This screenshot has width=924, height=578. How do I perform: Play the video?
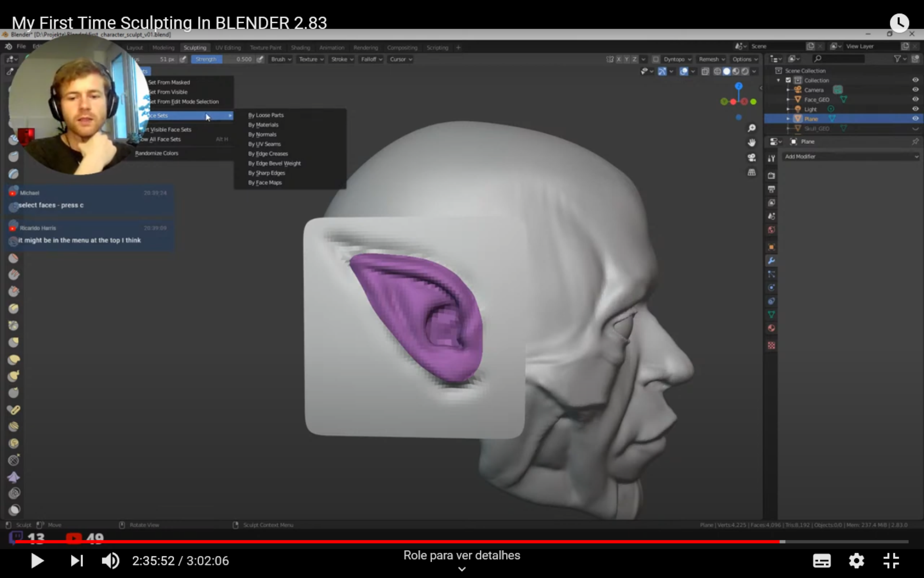coord(37,561)
